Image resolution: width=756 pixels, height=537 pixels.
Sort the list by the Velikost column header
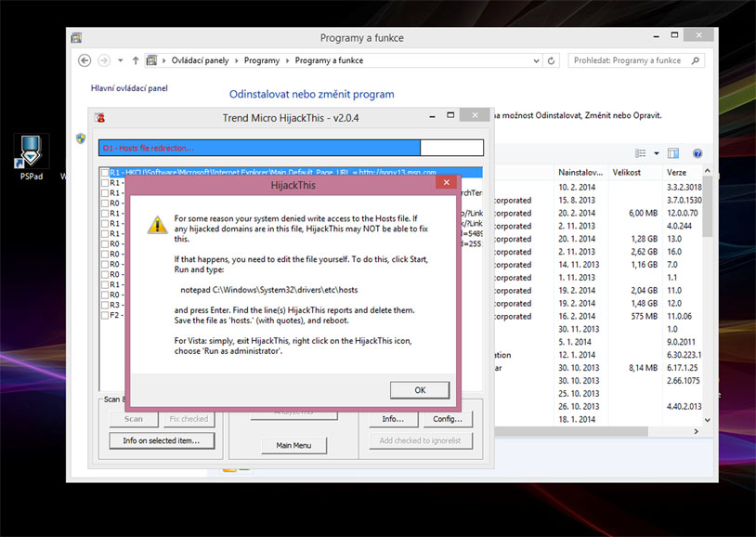pos(628,173)
